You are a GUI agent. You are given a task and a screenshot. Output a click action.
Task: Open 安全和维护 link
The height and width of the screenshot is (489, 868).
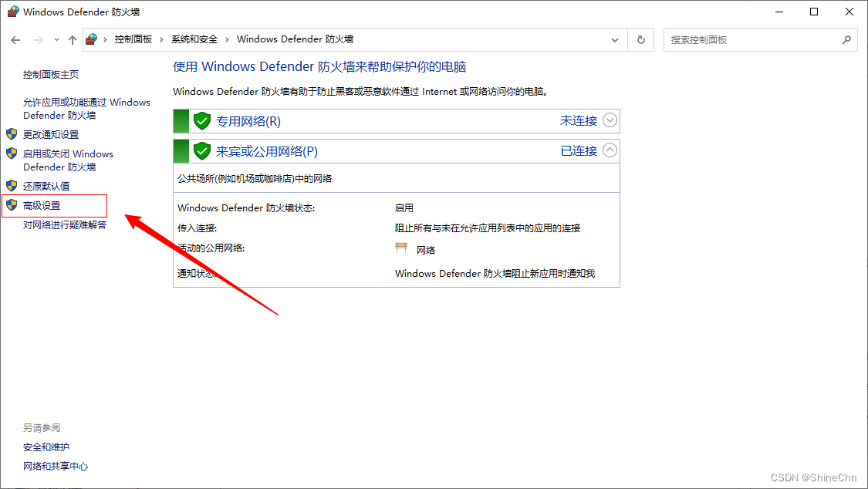pos(46,447)
